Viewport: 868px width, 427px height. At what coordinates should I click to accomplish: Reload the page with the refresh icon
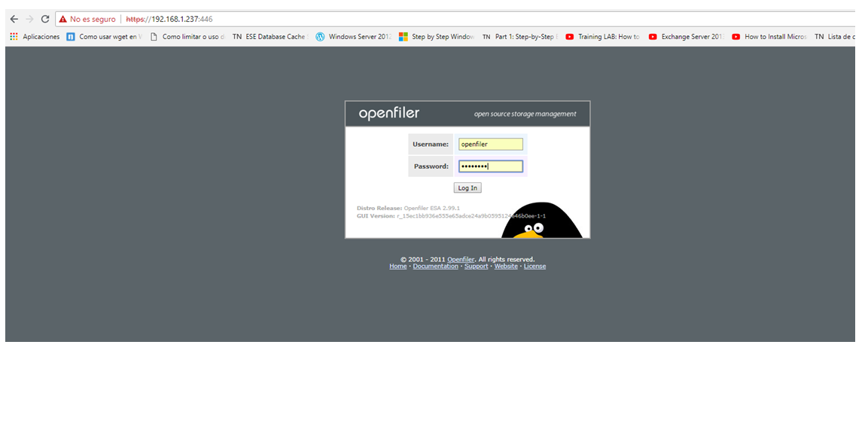[x=45, y=19]
